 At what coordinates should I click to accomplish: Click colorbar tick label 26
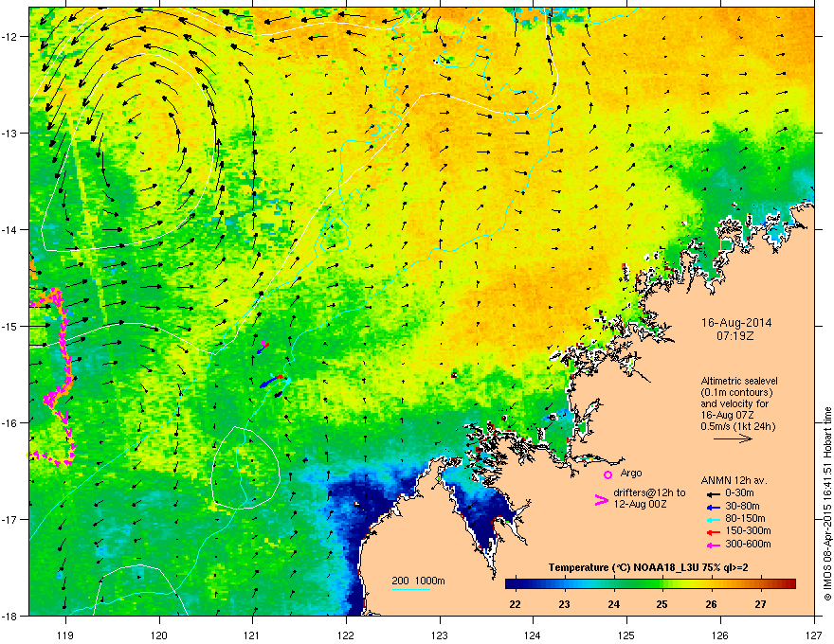(x=711, y=604)
